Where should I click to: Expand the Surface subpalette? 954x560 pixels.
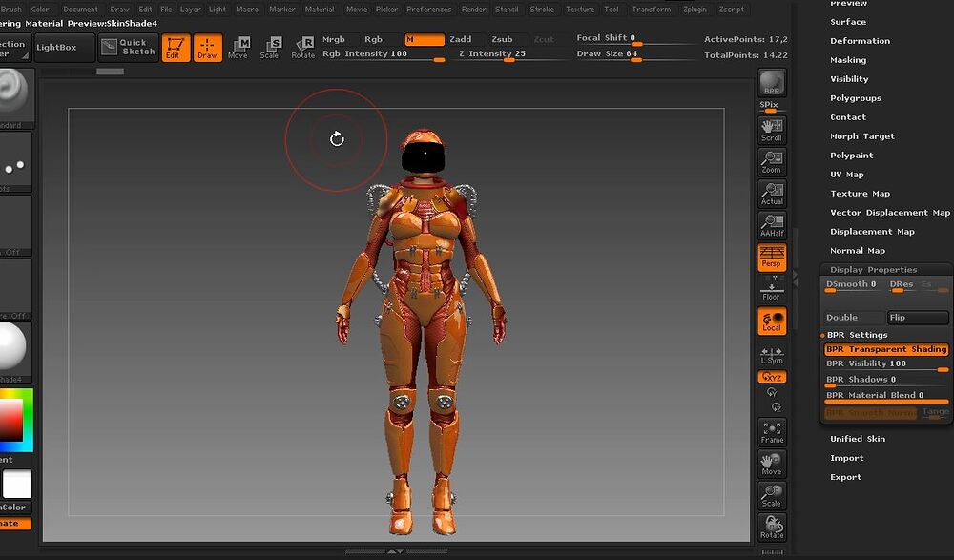coord(848,22)
